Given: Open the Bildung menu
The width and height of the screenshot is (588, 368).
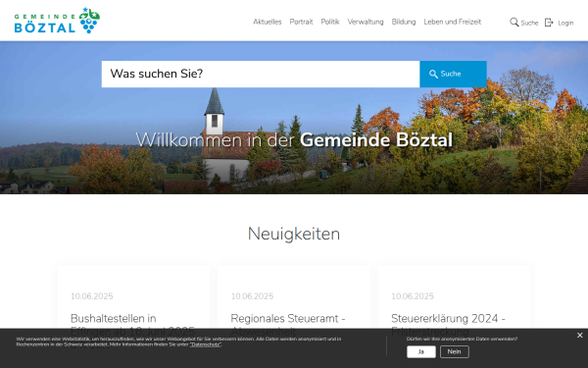Looking at the screenshot, I should pos(404,22).
